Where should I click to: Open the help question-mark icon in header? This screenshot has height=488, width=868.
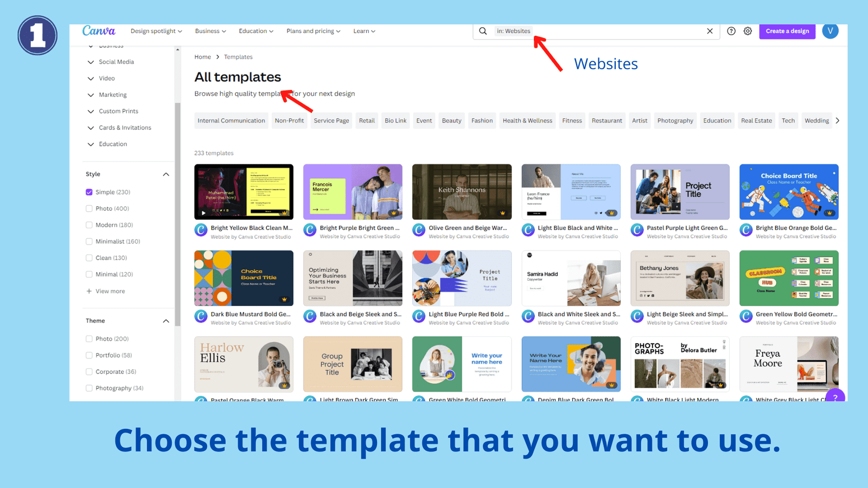coord(731,31)
